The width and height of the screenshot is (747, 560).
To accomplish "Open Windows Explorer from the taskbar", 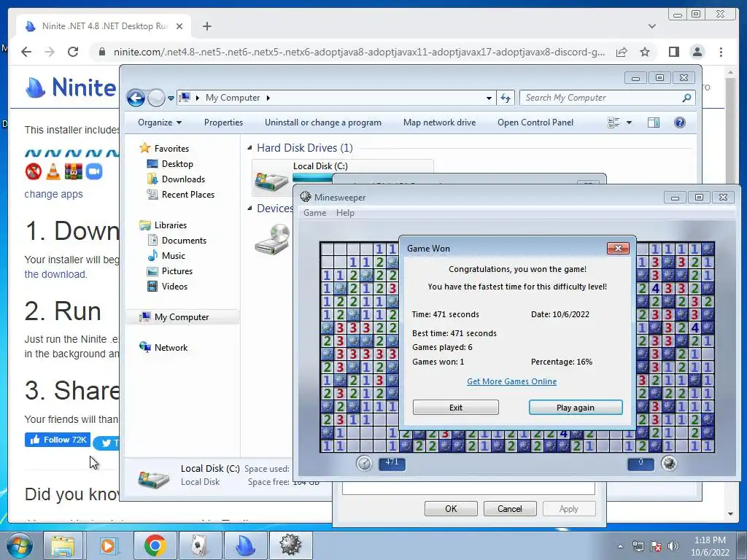I will coord(63,545).
